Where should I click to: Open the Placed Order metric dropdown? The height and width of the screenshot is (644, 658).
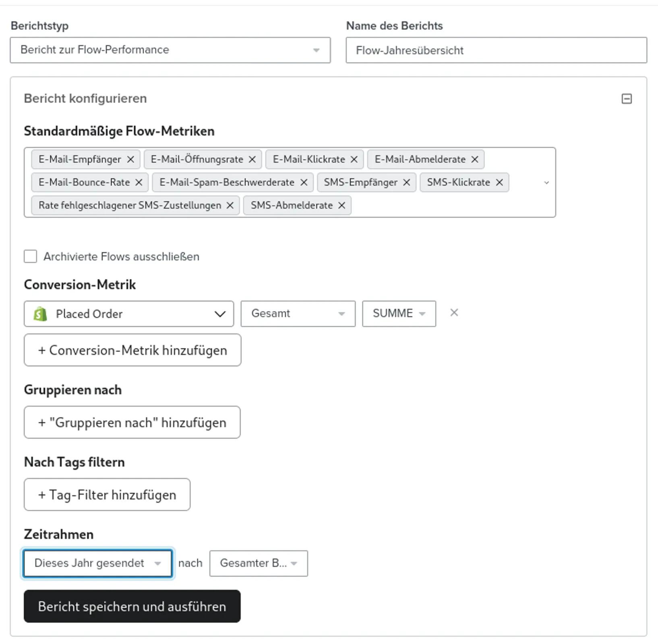[x=129, y=314]
